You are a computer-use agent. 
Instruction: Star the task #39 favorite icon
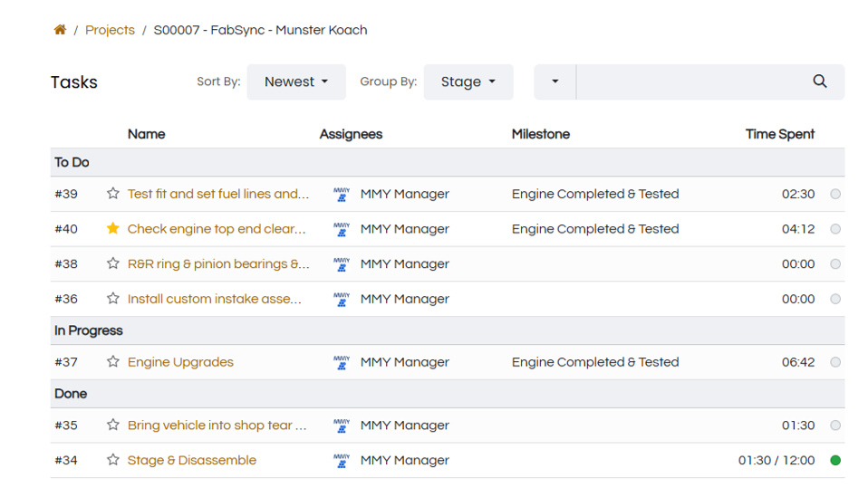113,194
